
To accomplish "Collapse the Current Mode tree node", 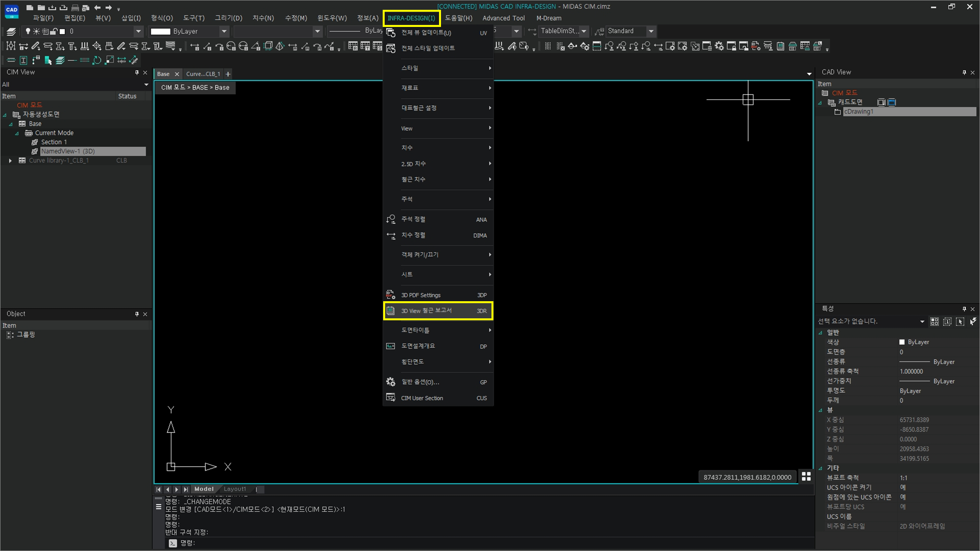I will click(x=17, y=133).
